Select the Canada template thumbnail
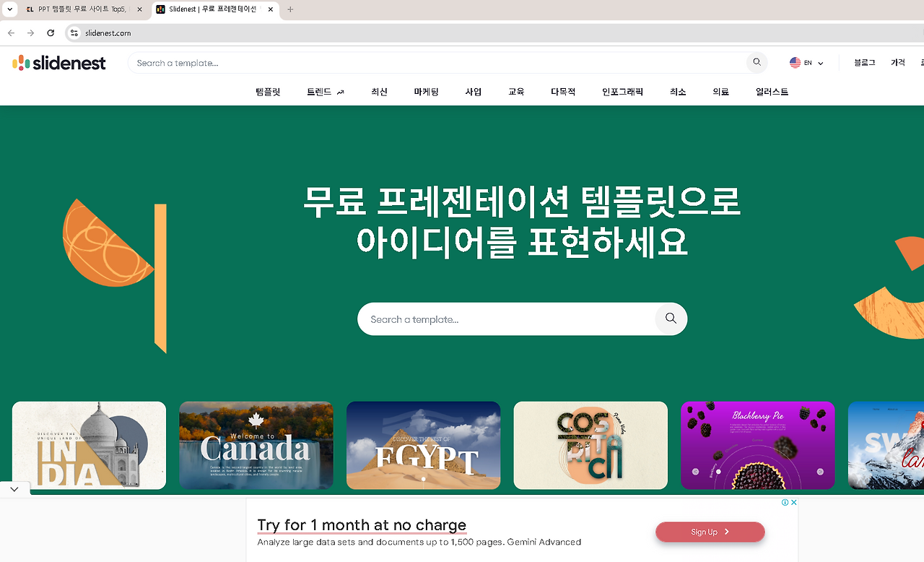924x562 pixels. point(256,445)
